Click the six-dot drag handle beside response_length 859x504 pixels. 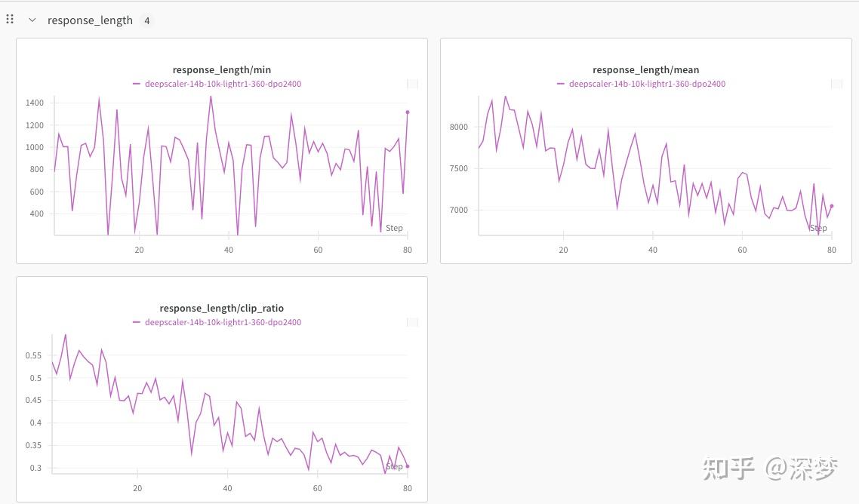click(x=10, y=20)
